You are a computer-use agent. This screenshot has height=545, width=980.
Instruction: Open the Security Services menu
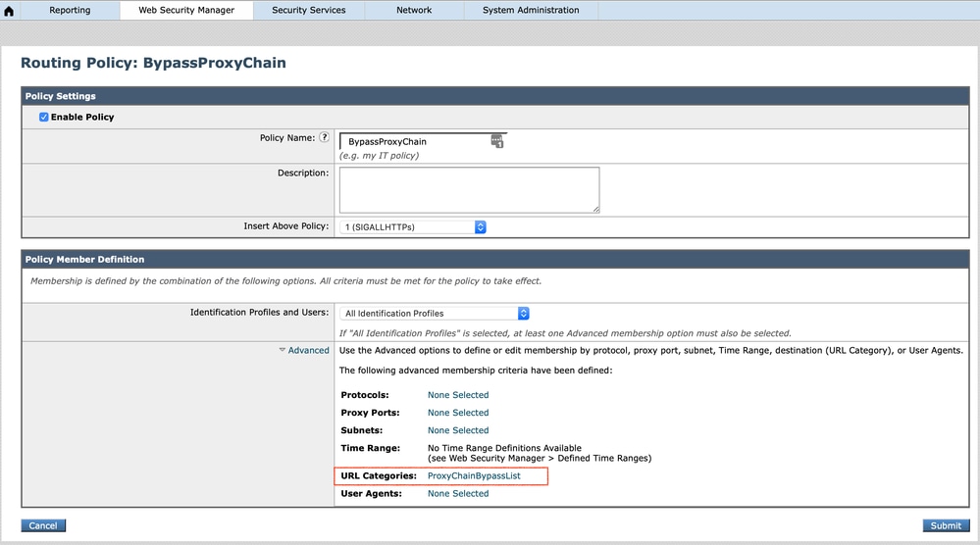(x=309, y=10)
